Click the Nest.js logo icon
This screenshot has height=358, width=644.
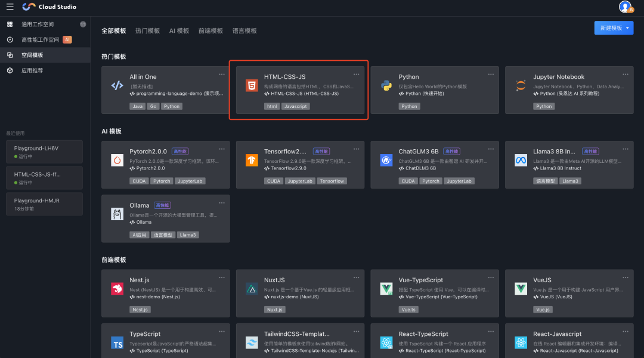pos(117,289)
